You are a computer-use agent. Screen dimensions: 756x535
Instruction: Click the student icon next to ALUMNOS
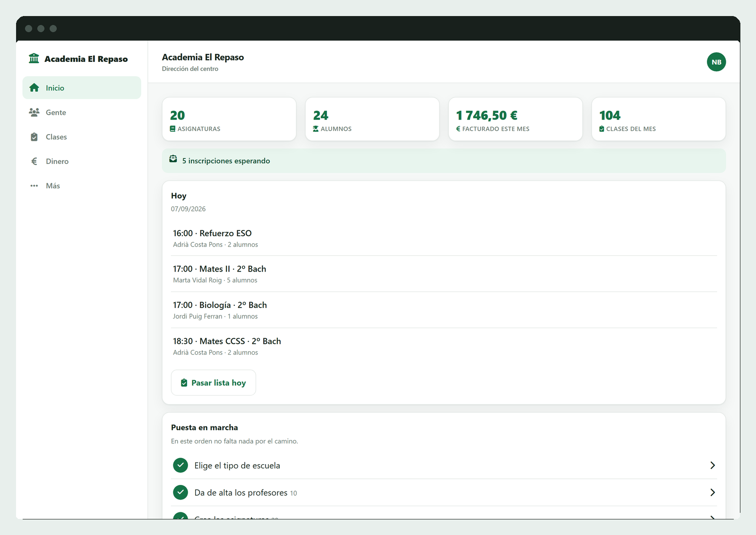316,129
